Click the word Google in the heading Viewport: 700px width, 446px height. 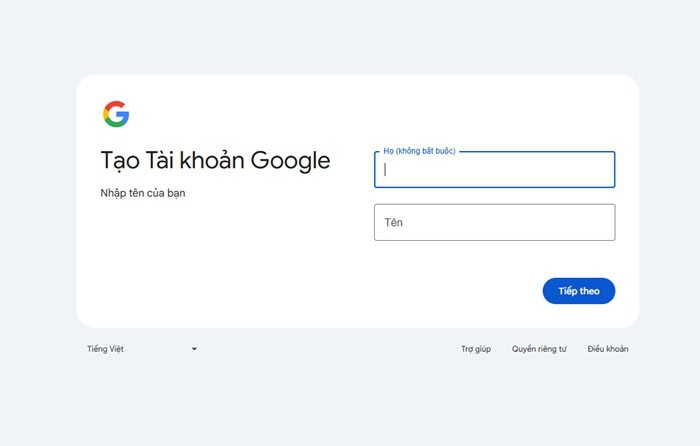pyautogui.click(x=290, y=161)
